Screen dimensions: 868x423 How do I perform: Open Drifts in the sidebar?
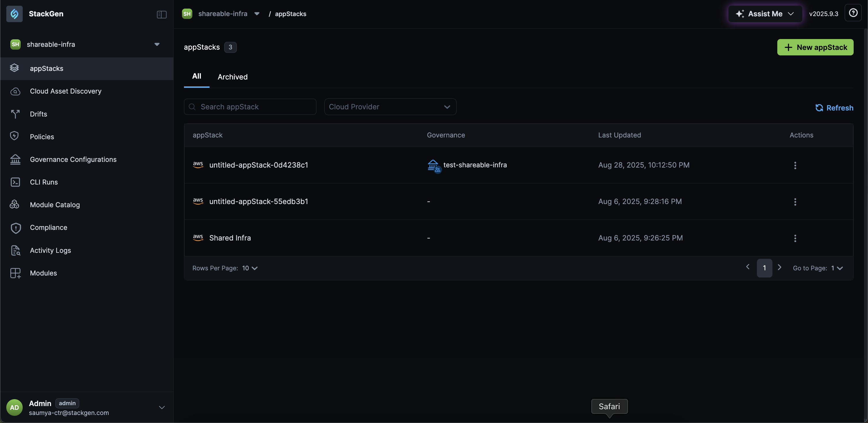87,114
